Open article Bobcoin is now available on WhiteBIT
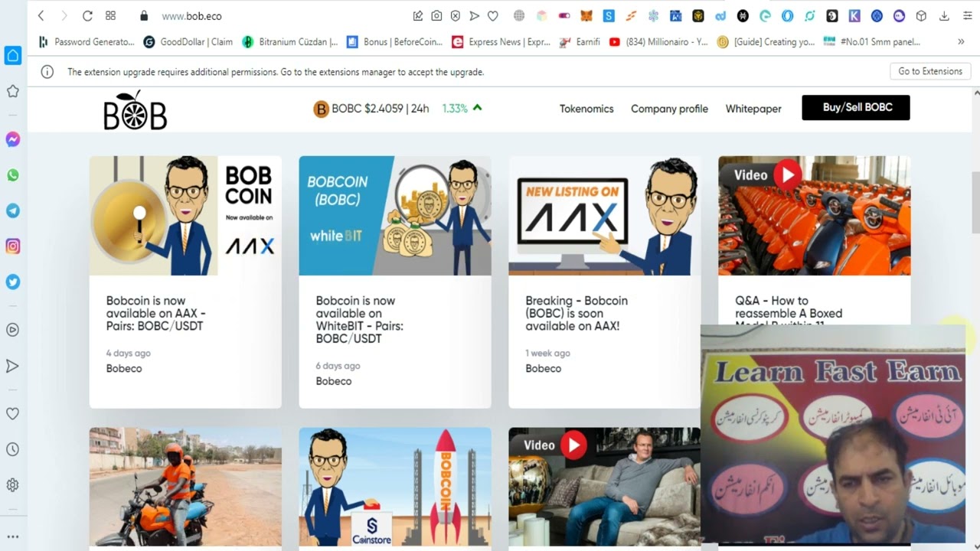980x551 pixels. pos(359,319)
